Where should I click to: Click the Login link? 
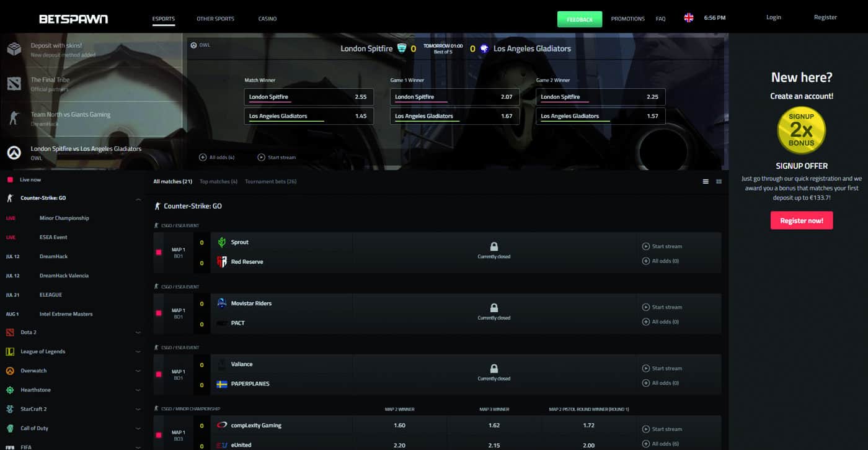[x=774, y=17]
